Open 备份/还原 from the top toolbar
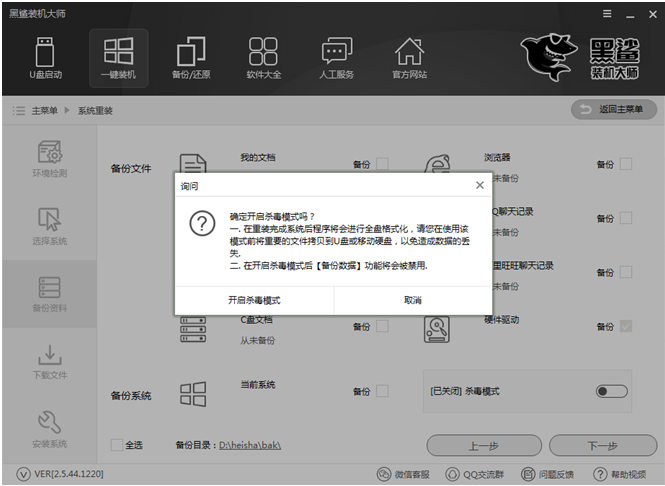 (190, 58)
